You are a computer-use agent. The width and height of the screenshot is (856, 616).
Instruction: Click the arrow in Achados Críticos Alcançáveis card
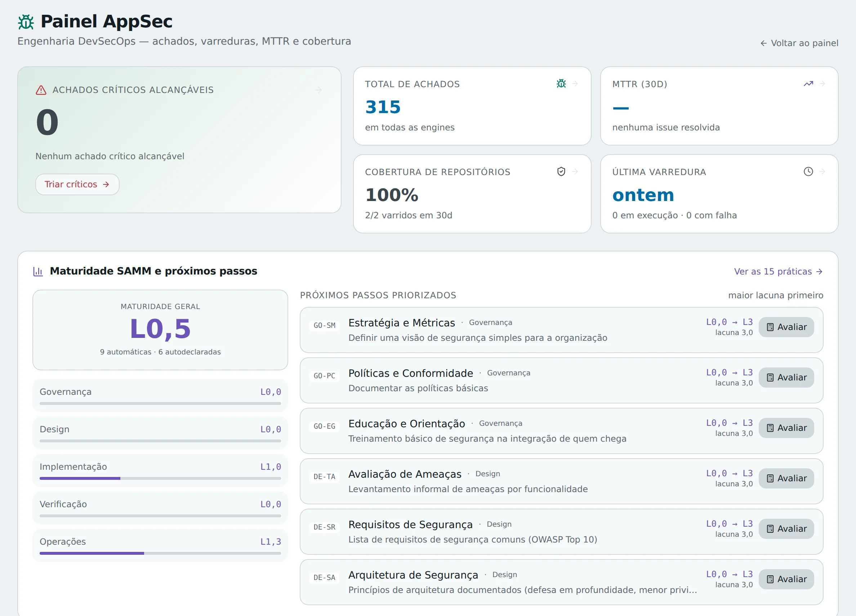tap(318, 90)
